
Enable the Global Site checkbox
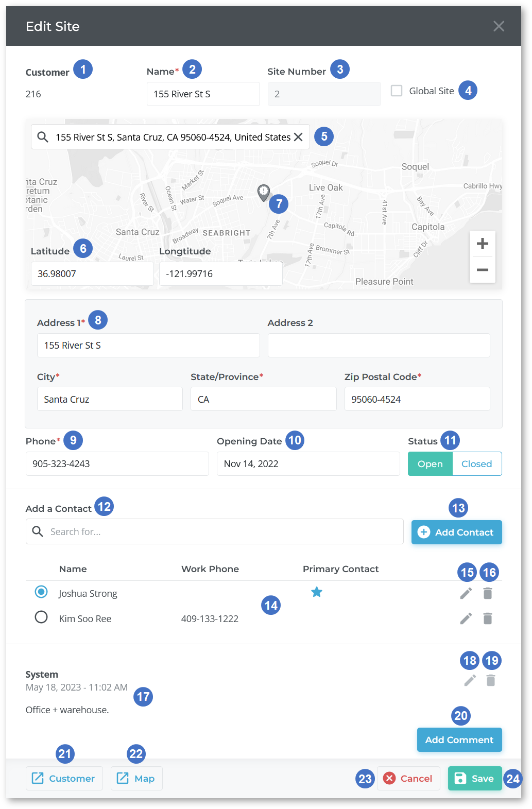pos(397,91)
